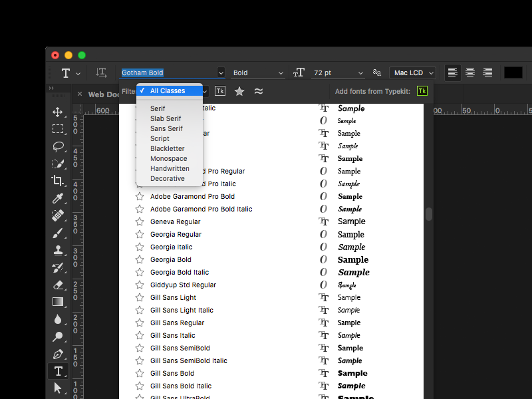Select the Eyedropper tool
Image resolution: width=532 pixels, height=399 pixels.
tap(58, 198)
